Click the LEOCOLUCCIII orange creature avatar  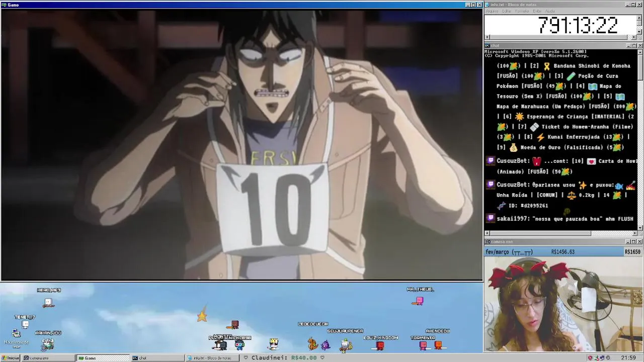tap(313, 344)
